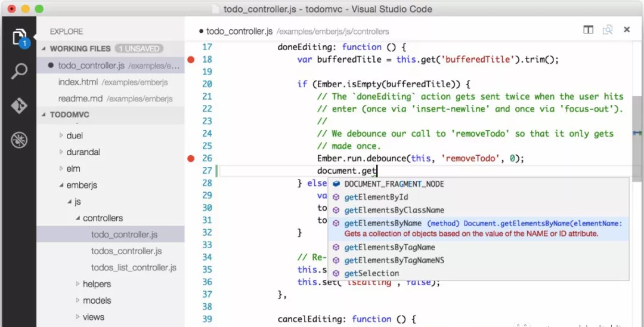Collapse the emberjs folder

point(61,185)
